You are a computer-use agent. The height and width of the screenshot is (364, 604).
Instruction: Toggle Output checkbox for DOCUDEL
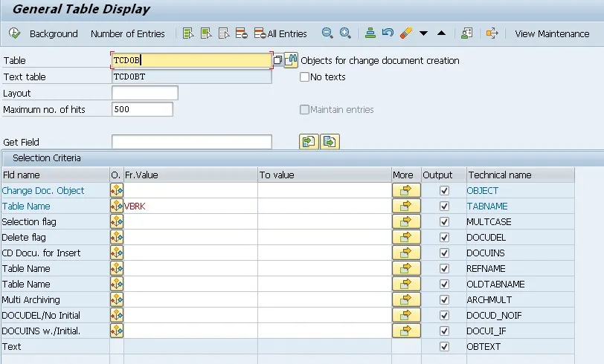(444, 238)
